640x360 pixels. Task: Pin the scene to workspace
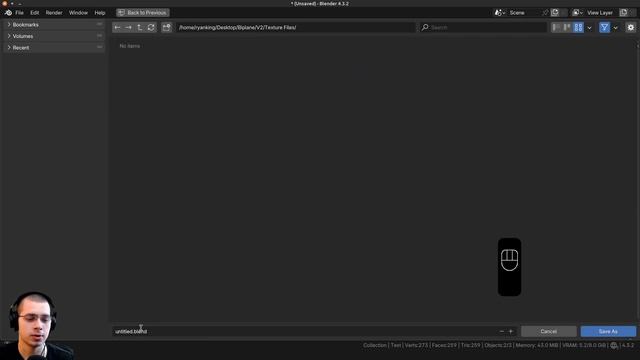tap(545, 13)
